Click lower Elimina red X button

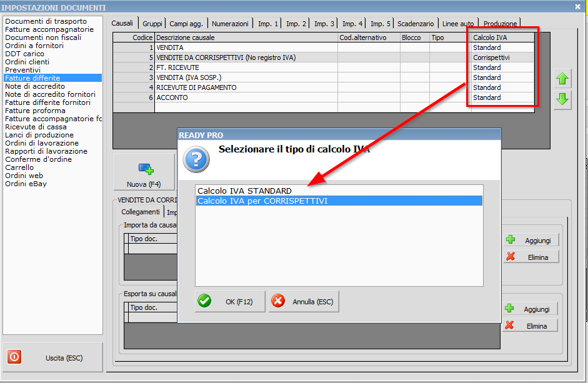[x=531, y=326]
